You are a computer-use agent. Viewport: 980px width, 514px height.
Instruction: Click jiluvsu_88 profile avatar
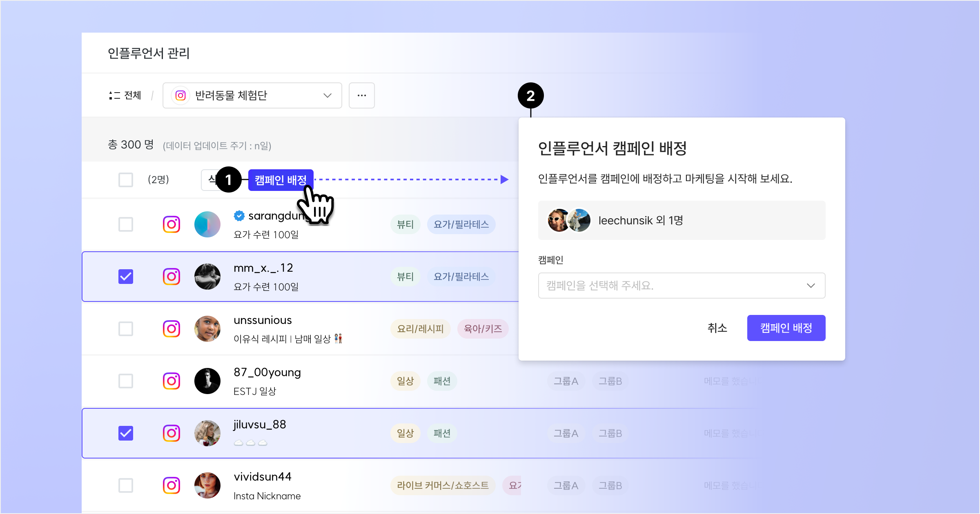point(207,433)
